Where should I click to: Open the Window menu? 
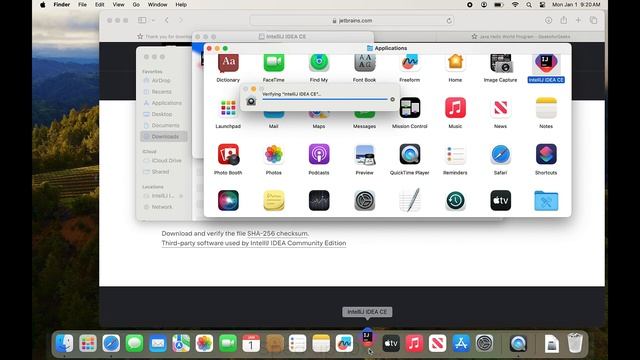(158, 4)
